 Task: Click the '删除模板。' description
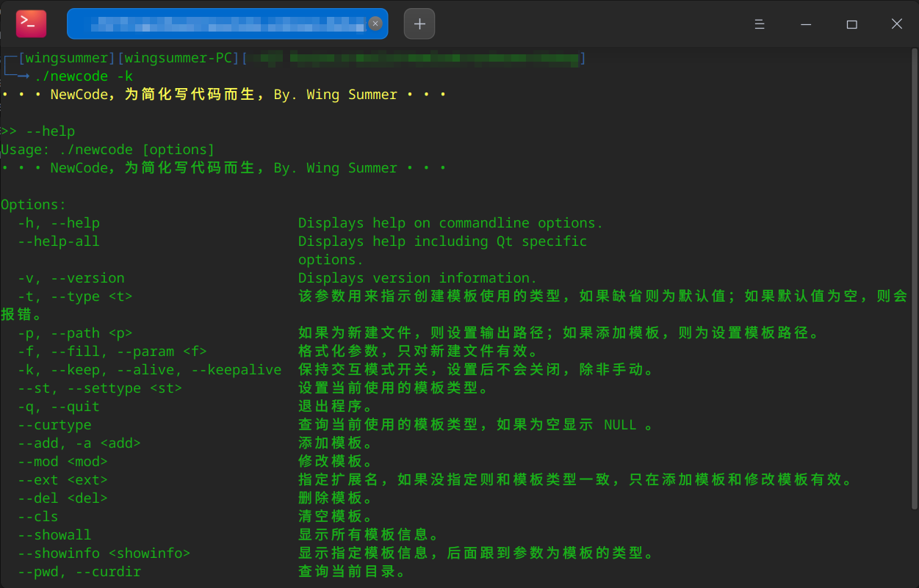(x=336, y=498)
